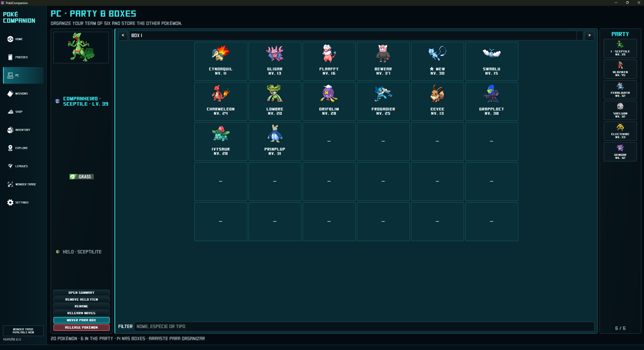Open the Missions menu label

pyautogui.click(x=21, y=94)
